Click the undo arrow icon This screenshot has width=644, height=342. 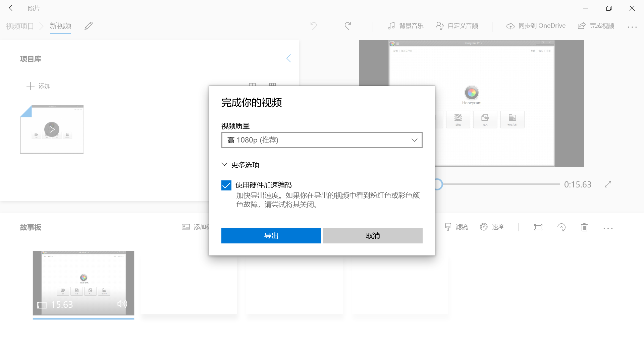pos(314,26)
